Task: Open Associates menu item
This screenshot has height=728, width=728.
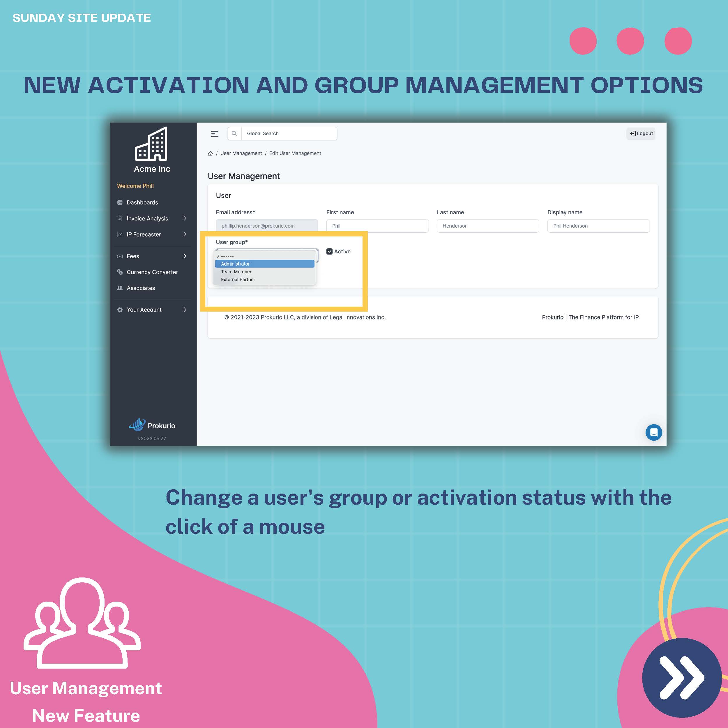Action: click(141, 288)
